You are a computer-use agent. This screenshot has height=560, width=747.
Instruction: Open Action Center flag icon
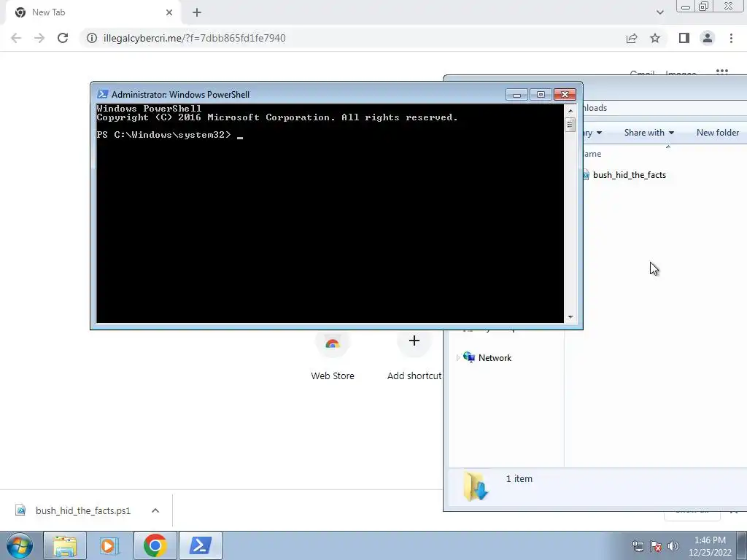click(x=656, y=546)
